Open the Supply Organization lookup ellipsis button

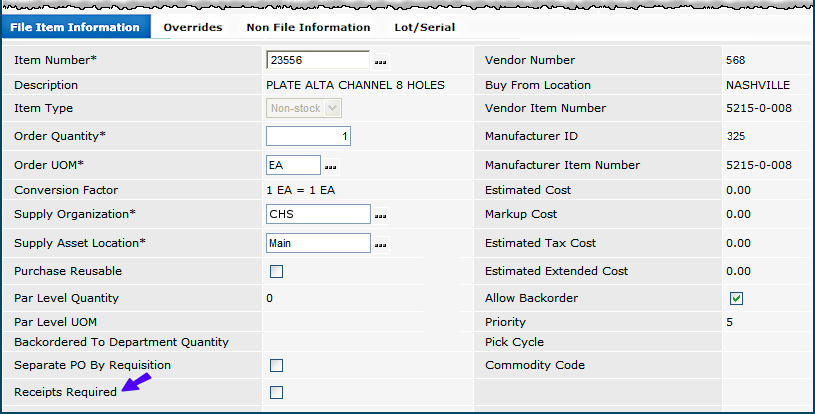pos(380,215)
